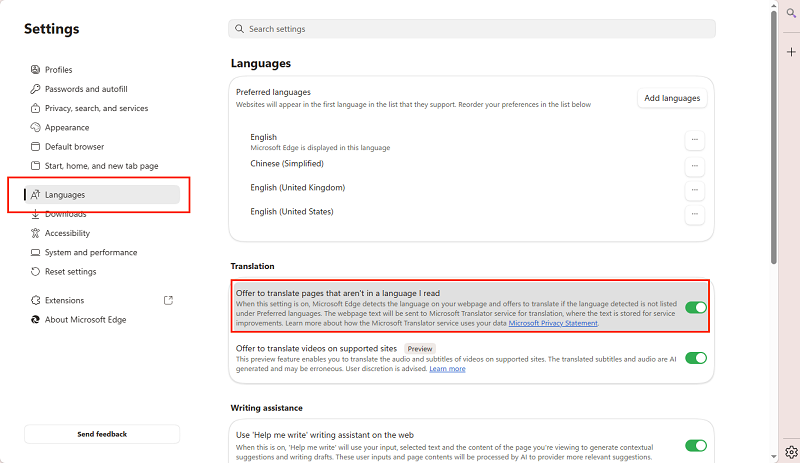Screen dimensions: 800x463
Task: Click the Downloads arrow icon
Action: [x=35, y=214]
